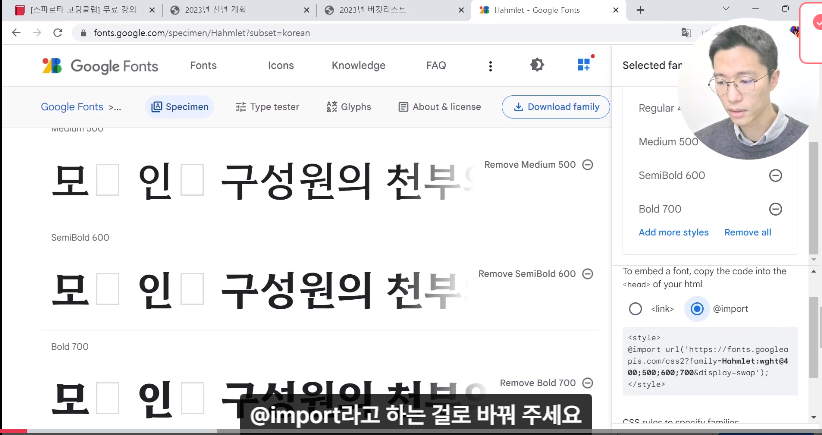The image size is (822, 435).
Task: Switch to the Specimen tab
Action: point(180,107)
